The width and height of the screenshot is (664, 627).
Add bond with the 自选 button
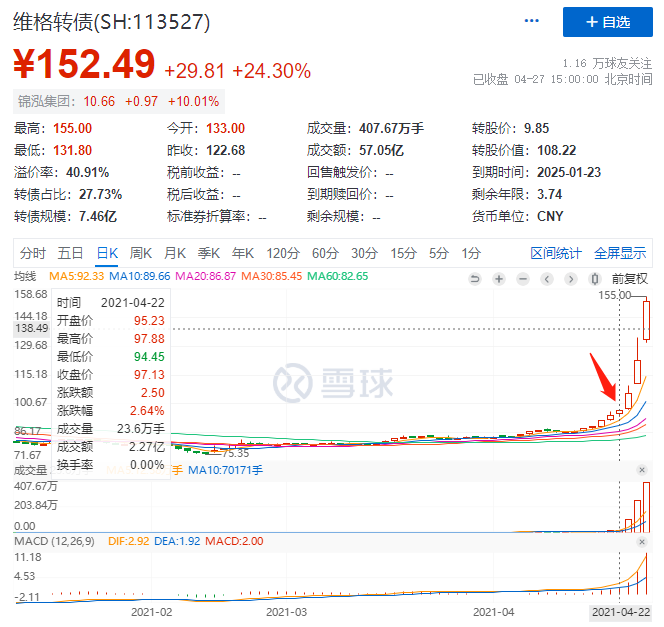(x=608, y=22)
